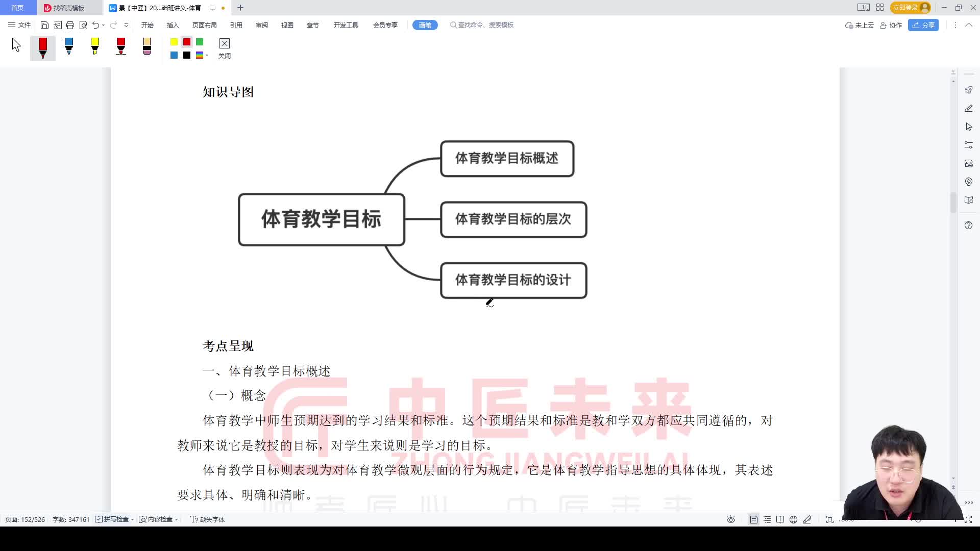Open the quick access toolbar chevron menu
Image resolution: width=980 pixels, height=551 pixels.
pos(126,24)
